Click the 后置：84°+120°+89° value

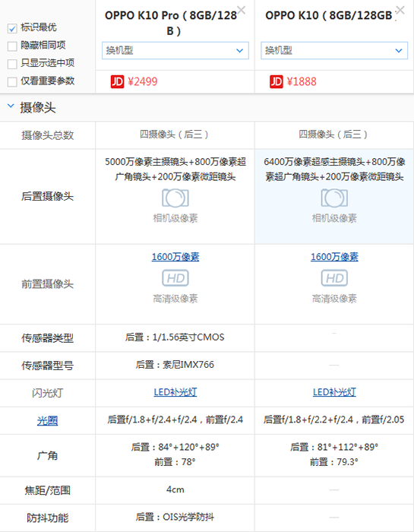point(175,447)
